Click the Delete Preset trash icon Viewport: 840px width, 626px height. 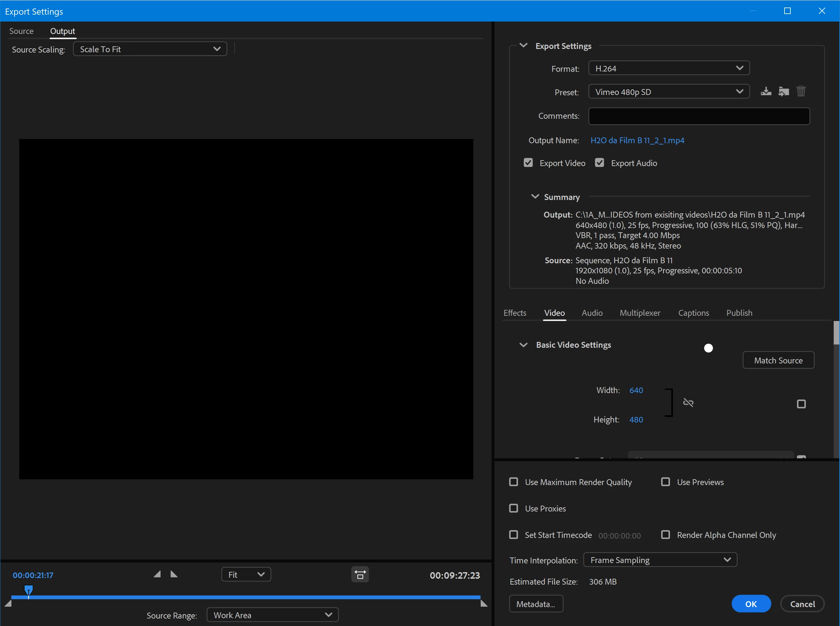801,92
